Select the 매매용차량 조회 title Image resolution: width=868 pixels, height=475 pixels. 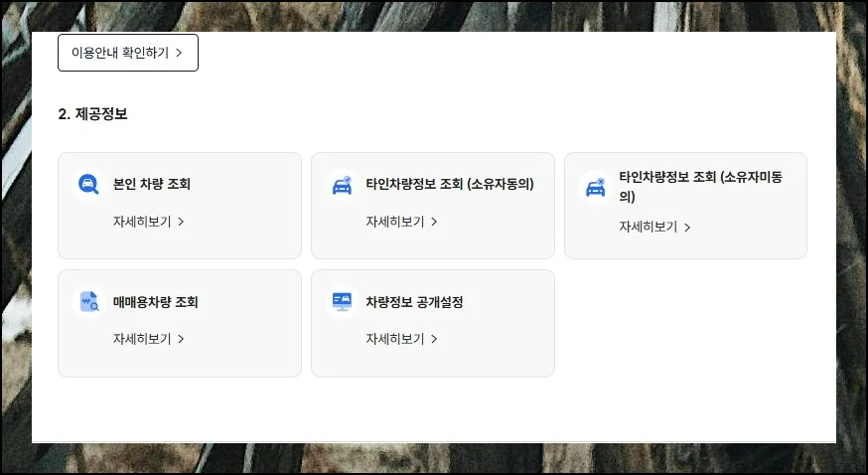click(x=156, y=301)
